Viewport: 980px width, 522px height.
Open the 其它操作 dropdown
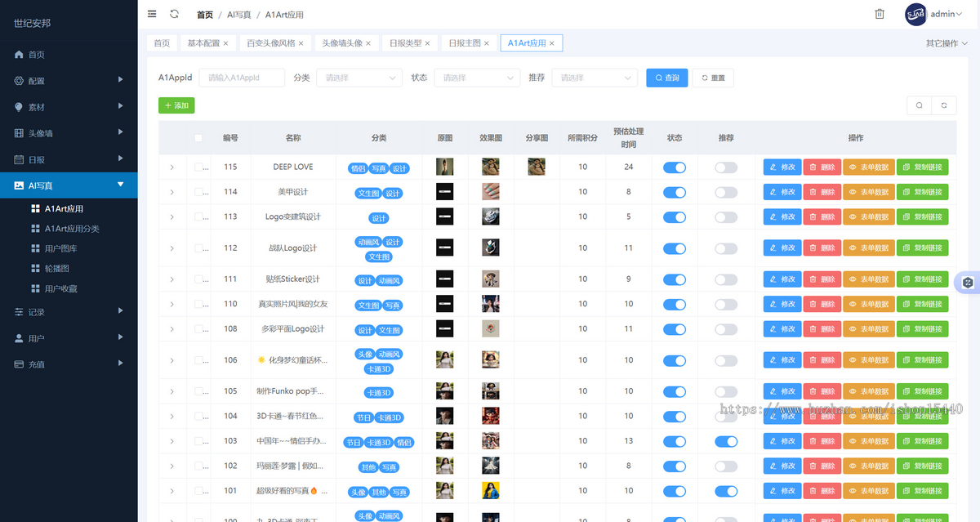tap(947, 43)
